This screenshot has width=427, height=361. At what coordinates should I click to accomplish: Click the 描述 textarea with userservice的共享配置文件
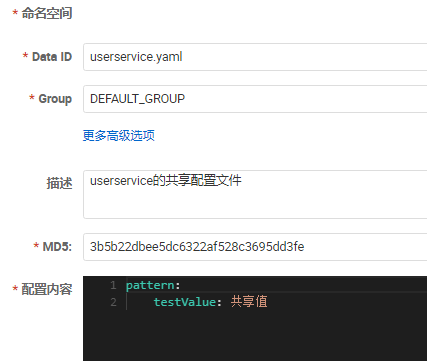pyautogui.click(x=255, y=194)
